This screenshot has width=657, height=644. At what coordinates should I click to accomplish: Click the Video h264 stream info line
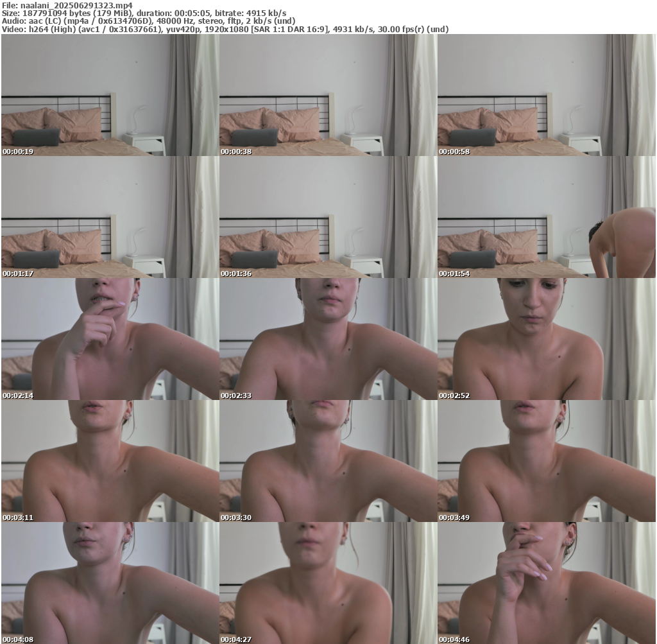(x=225, y=29)
